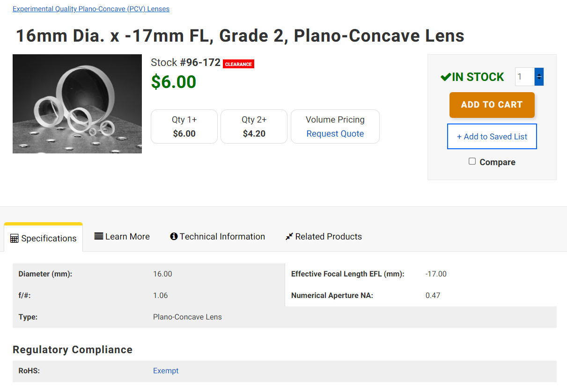567x392 pixels.
Task: Click the quantity decrement arrow
Action: point(539,80)
